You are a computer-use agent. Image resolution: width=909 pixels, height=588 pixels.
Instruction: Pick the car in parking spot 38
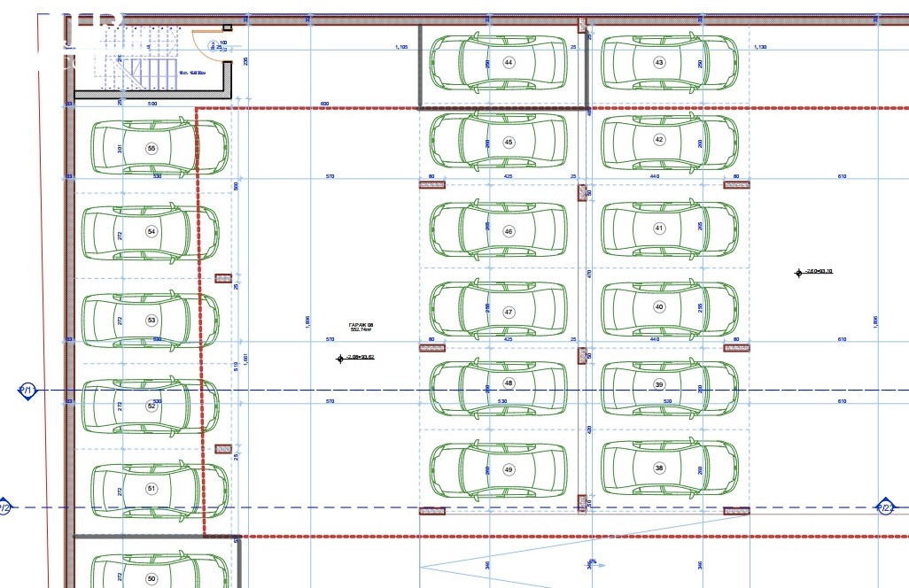[x=670, y=468]
